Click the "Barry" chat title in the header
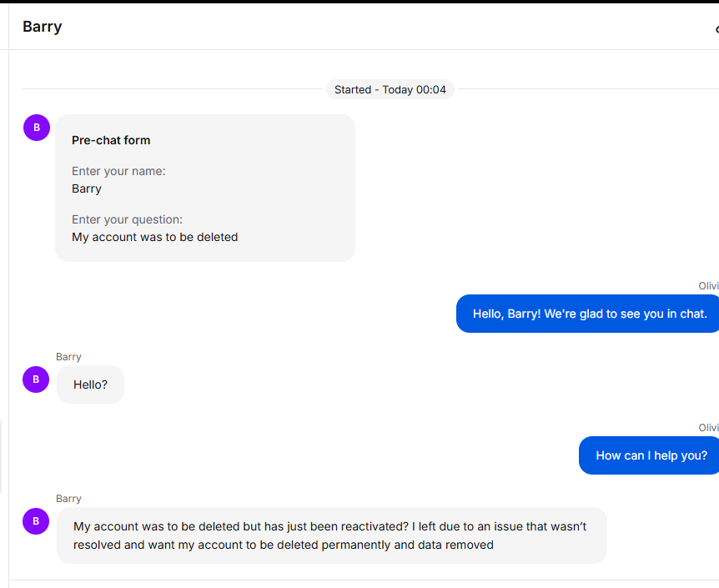Image resolution: width=719 pixels, height=588 pixels. [43, 27]
